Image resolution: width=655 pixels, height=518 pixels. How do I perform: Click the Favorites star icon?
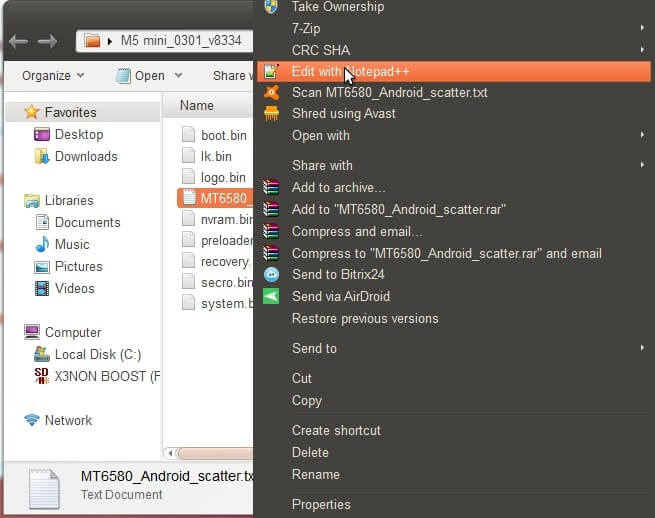[x=31, y=112]
